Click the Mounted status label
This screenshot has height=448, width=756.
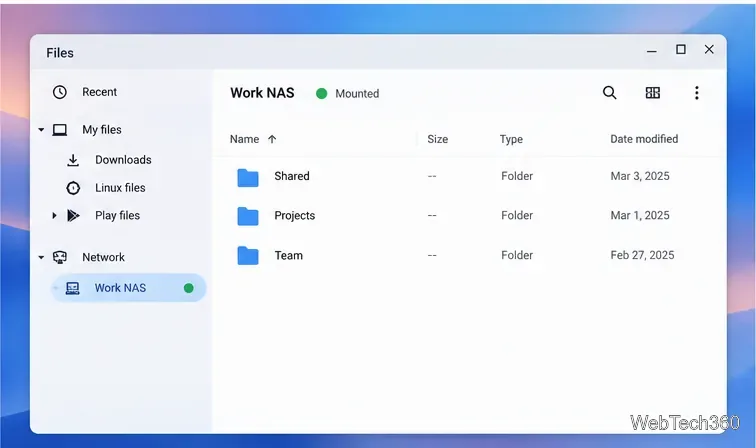click(357, 94)
